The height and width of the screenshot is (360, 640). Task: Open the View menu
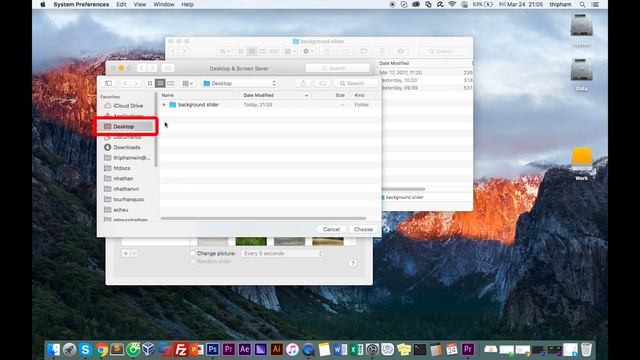pos(140,4)
